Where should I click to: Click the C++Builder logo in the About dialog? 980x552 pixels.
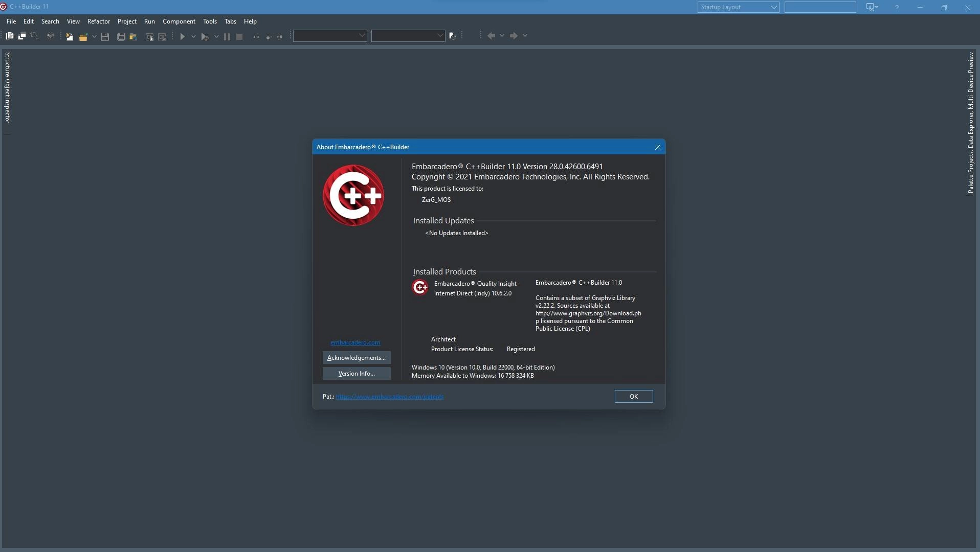[353, 195]
